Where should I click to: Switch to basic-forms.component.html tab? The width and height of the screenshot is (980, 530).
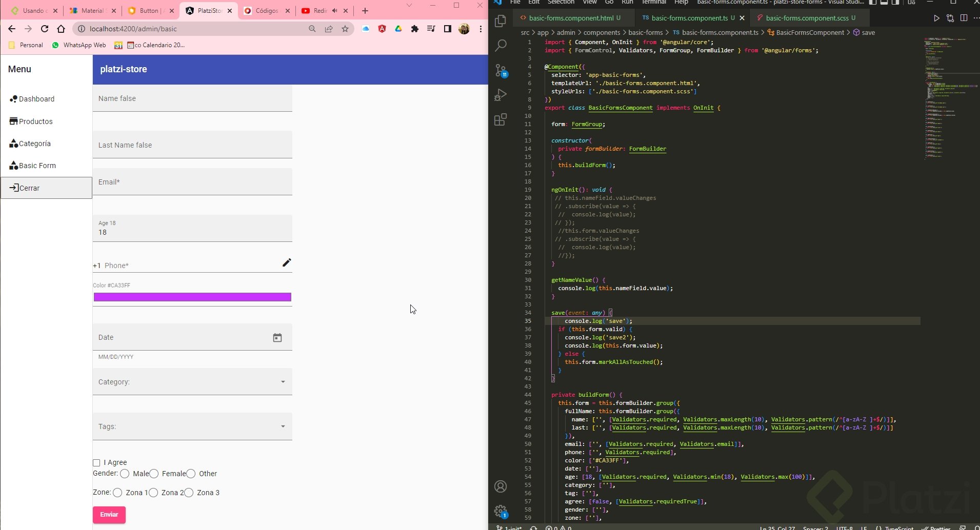click(571, 18)
